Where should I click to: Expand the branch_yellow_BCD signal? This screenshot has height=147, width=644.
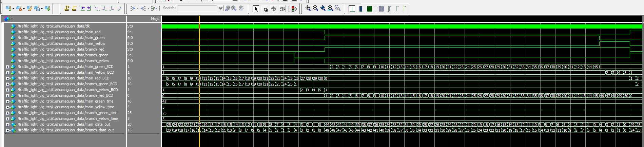coord(7,90)
